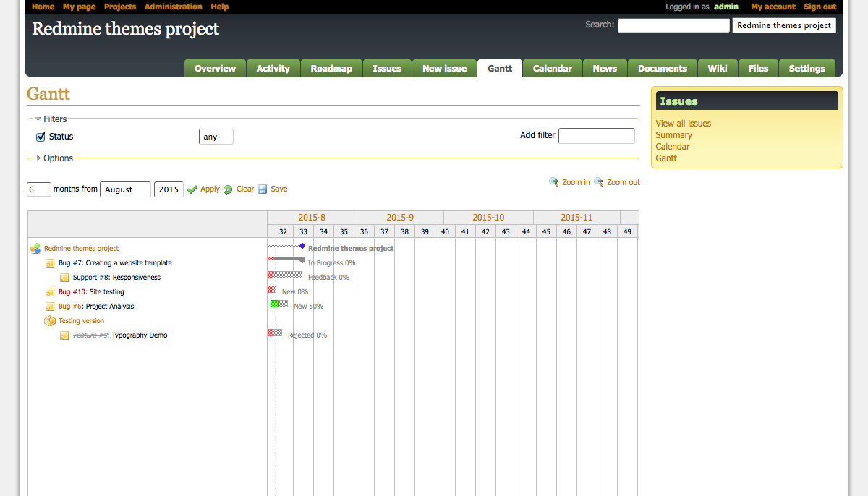Click View all issues in sidebar
This screenshot has width=868, height=496.
684,124
